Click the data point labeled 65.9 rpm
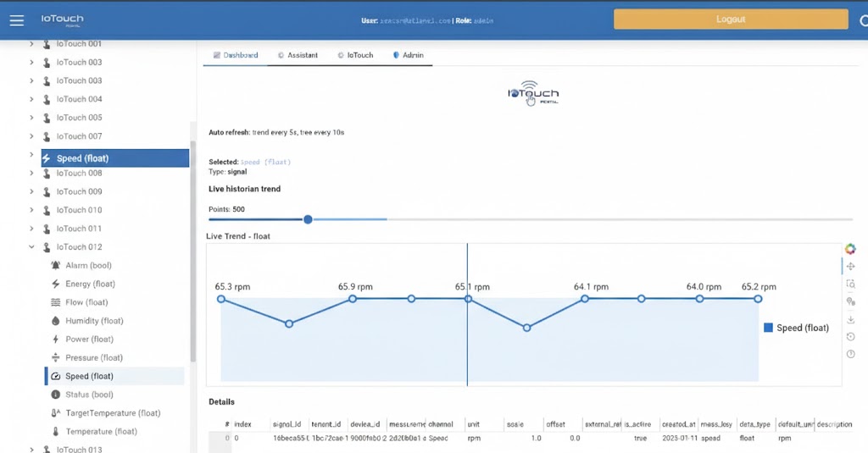The height and width of the screenshot is (453, 868). point(352,299)
